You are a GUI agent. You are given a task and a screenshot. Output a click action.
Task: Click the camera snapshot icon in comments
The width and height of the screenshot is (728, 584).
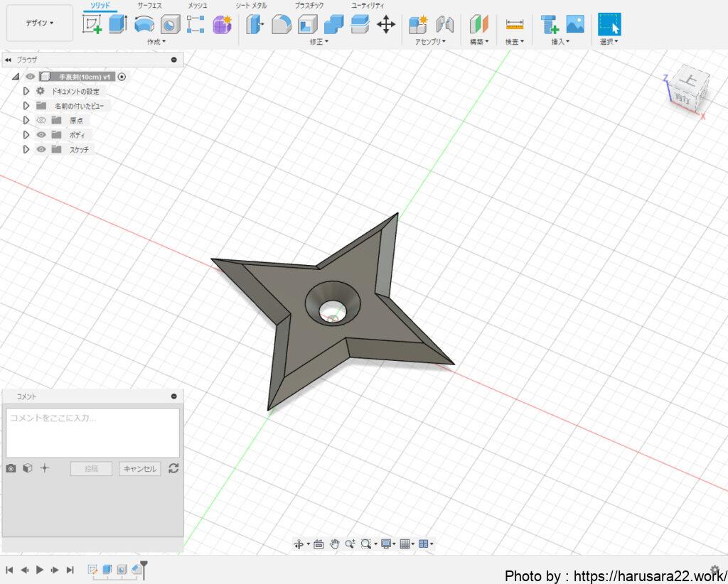11,468
